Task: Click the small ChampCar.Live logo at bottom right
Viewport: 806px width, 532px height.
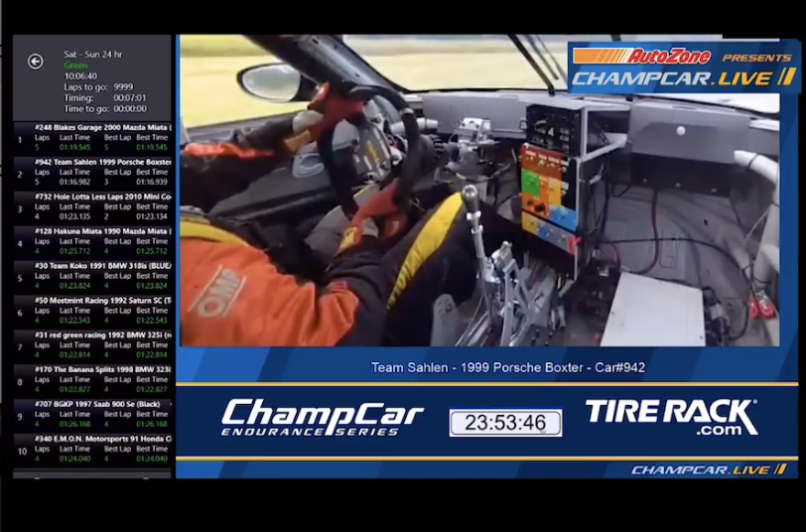Action: (709, 469)
